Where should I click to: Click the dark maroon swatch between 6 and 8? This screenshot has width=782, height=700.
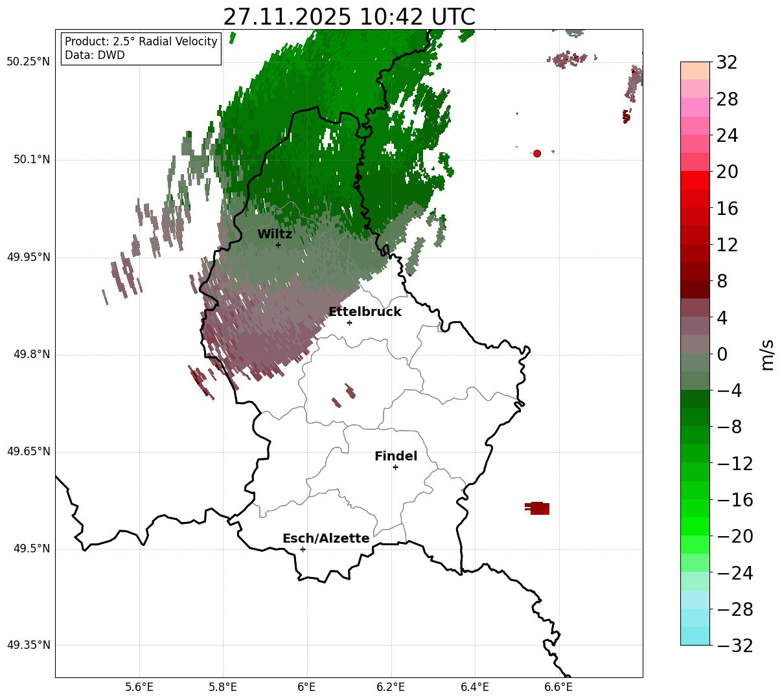(695, 289)
